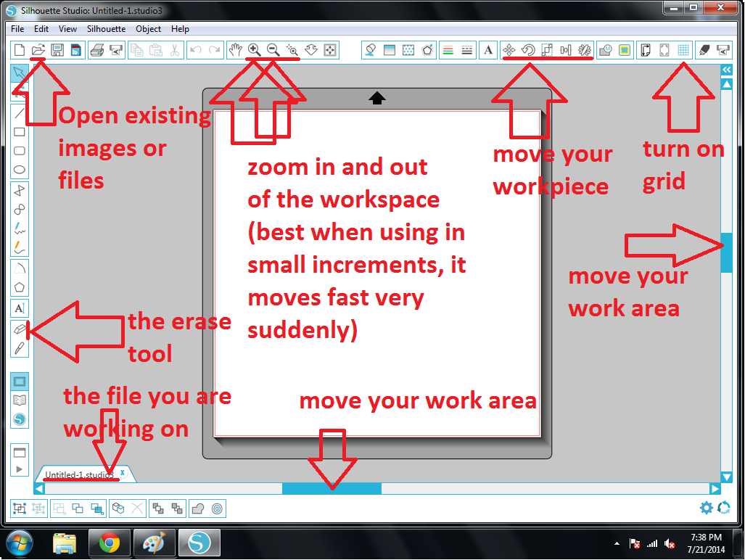Open the Library book icon
The width and height of the screenshot is (745, 560).
click(20, 400)
